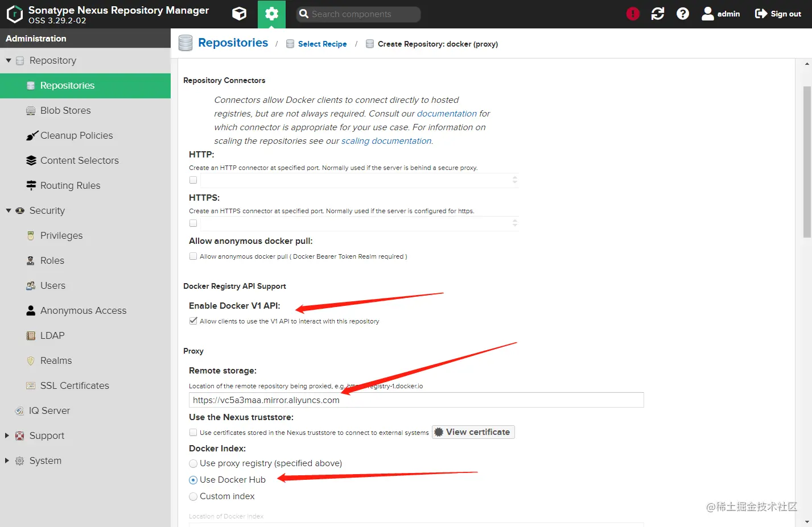
Task: Select Custom index radio option
Action: 193,497
